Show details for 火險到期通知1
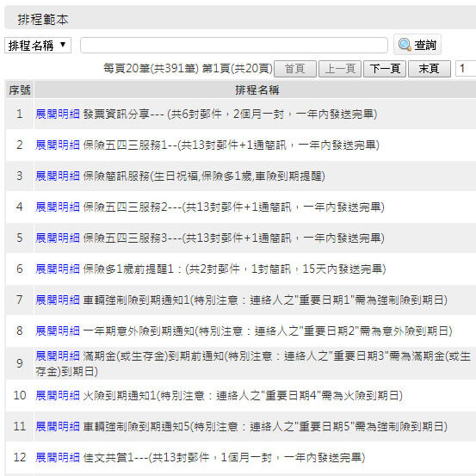476x476 pixels. [58, 396]
